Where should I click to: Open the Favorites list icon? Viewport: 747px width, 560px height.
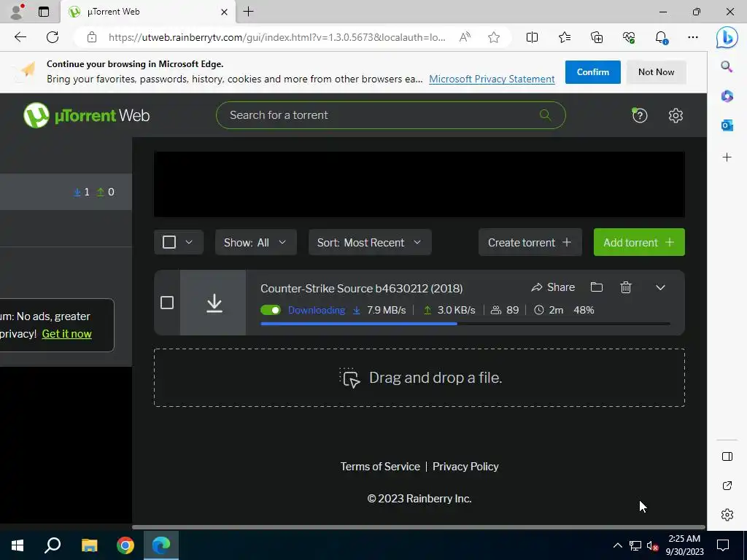click(x=564, y=37)
